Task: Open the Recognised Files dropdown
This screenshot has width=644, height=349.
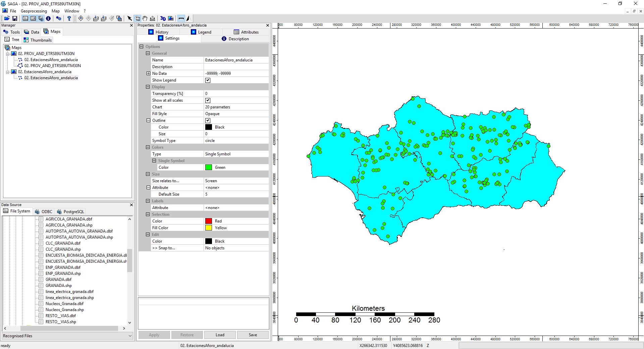Action: coord(130,336)
